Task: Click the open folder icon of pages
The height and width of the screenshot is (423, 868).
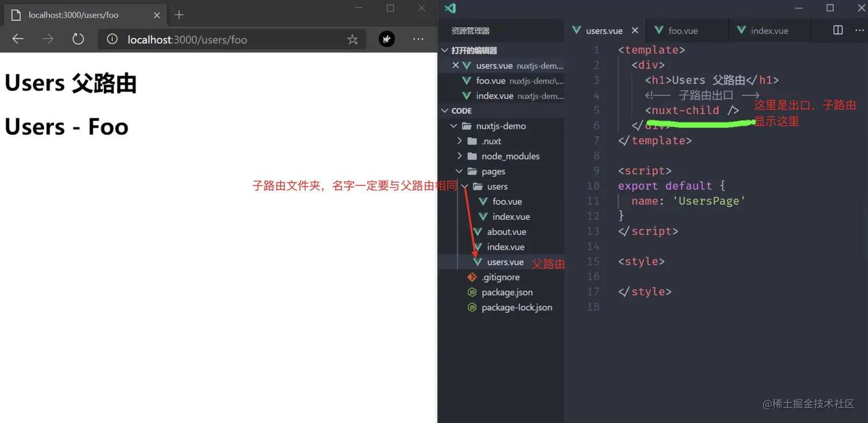Action: tap(472, 171)
